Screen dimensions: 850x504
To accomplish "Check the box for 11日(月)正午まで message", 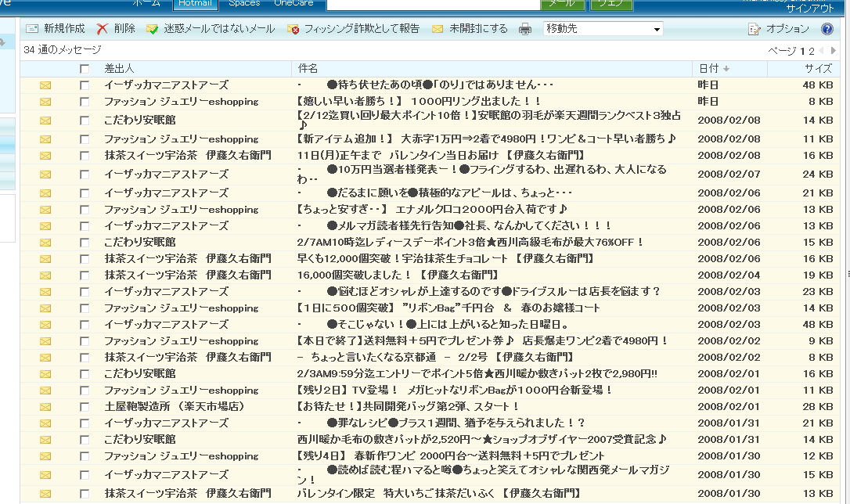I will click(x=84, y=156).
